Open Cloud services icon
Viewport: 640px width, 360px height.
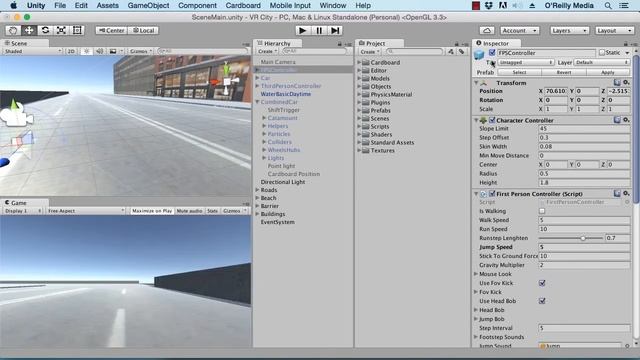(x=487, y=31)
